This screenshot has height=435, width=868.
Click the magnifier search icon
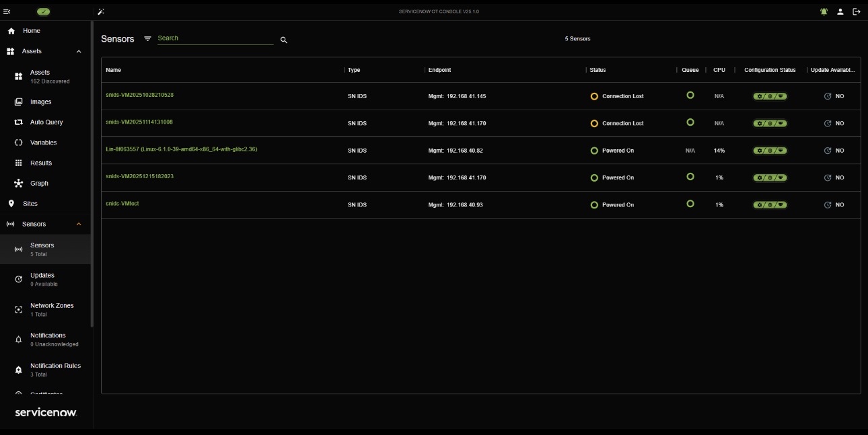(x=283, y=40)
